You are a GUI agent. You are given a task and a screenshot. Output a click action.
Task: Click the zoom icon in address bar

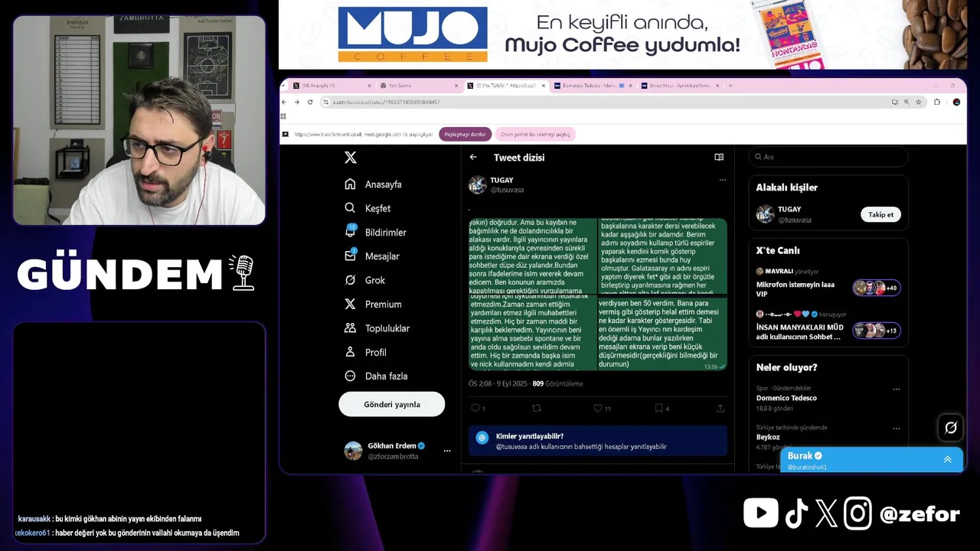click(906, 102)
